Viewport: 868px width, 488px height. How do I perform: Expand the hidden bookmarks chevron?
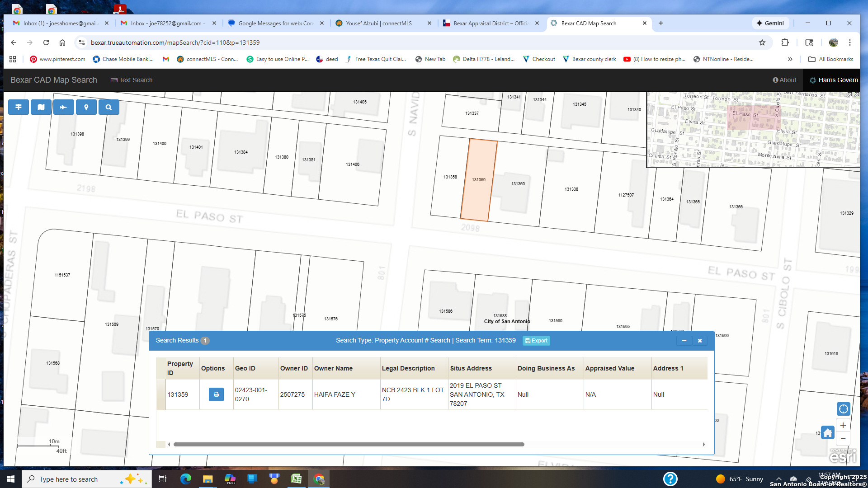point(790,59)
